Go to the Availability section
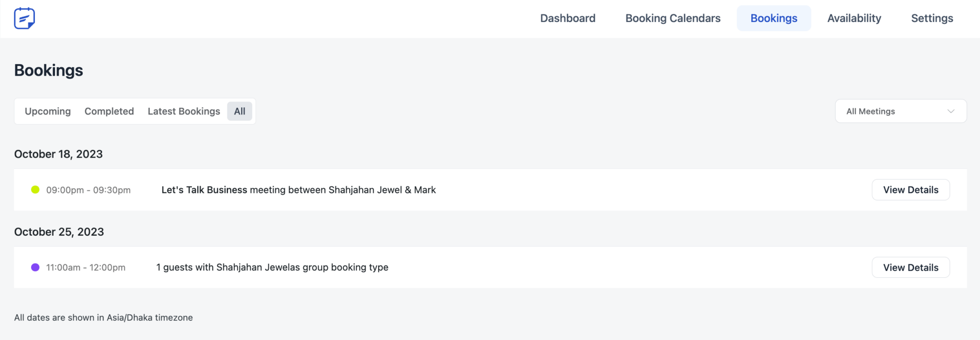The width and height of the screenshot is (980, 340). coord(854,18)
